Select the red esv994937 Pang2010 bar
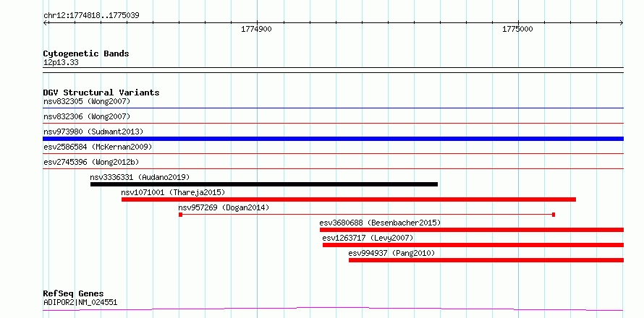 [486, 260]
